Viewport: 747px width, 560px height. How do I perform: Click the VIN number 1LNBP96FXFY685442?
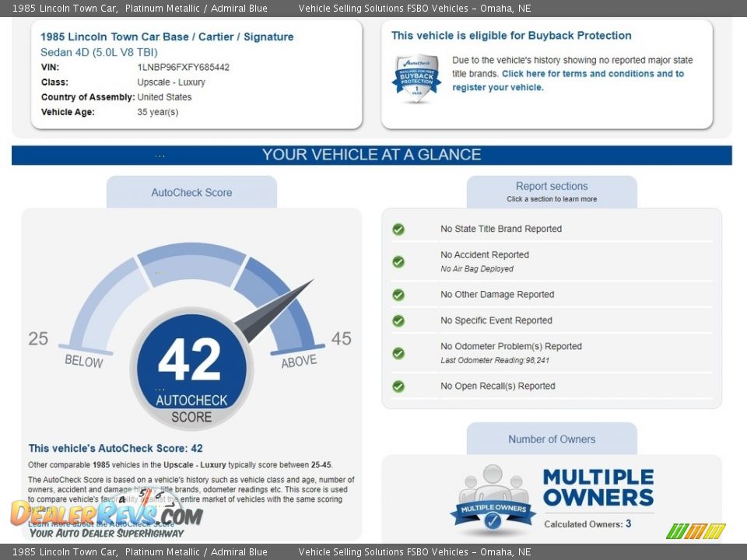(x=184, y=67)
